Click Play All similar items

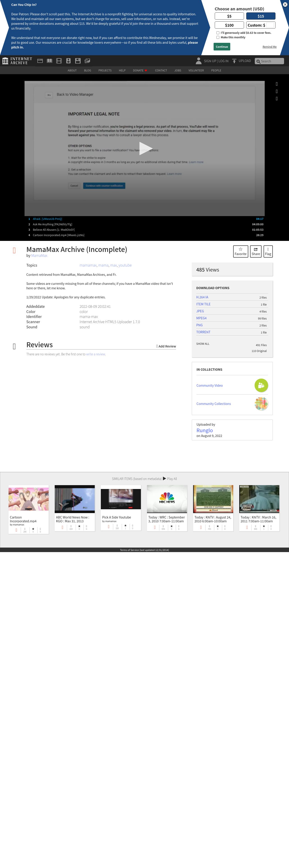pyautogui.click(x=170, y=479)
